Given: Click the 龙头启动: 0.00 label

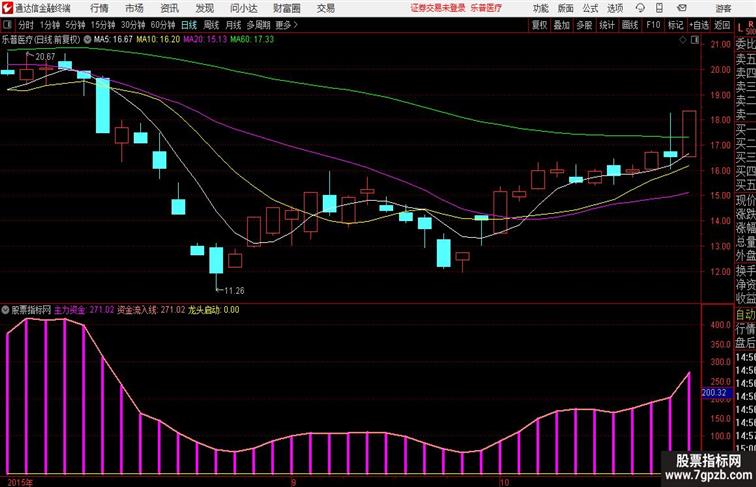Looking at the screenshot, I should click(x=214, y=310).
